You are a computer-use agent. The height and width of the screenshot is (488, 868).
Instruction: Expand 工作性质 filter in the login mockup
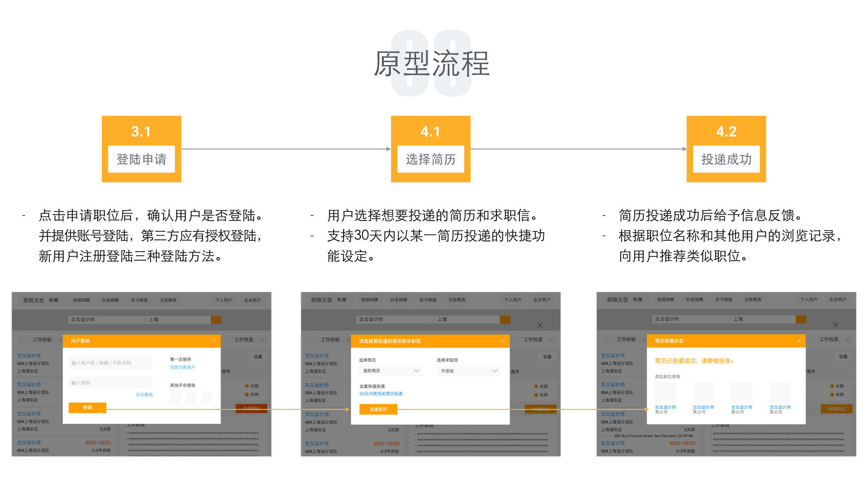(x=249, y=340)
